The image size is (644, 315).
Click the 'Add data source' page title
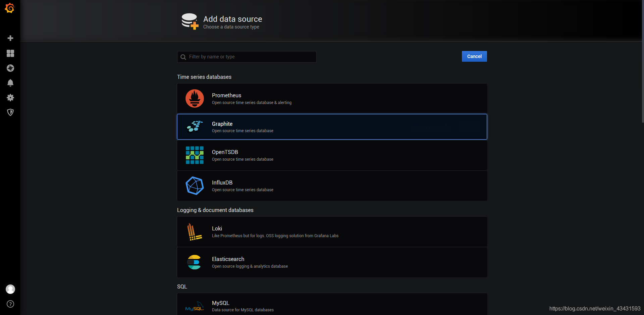click(x=233, y=19)
